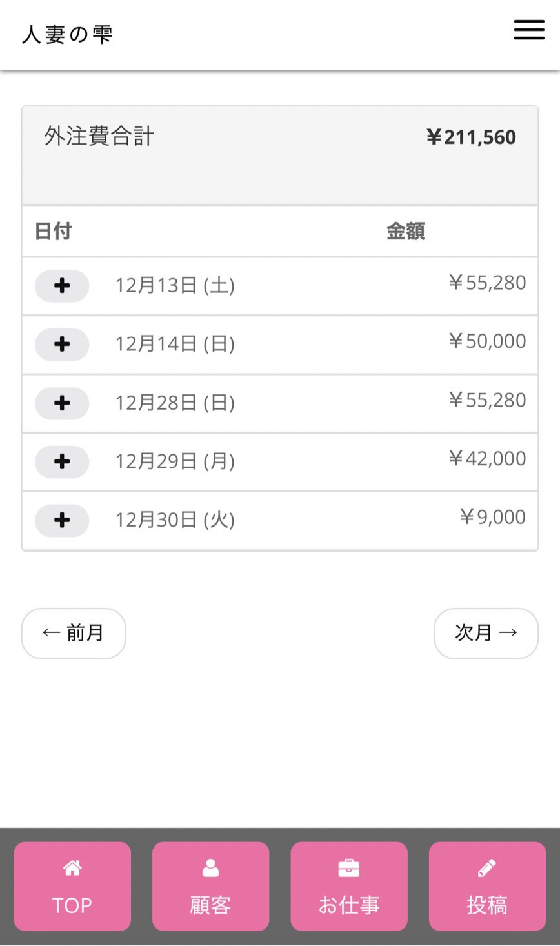Switch to the お仕事 tab label
This screenshot has height=946, width=560.
coord(349,905)
